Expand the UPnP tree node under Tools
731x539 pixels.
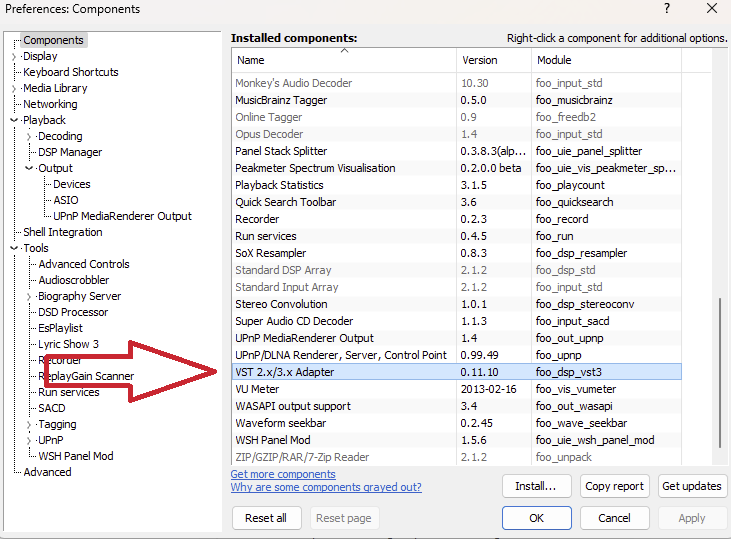(29, 441)
